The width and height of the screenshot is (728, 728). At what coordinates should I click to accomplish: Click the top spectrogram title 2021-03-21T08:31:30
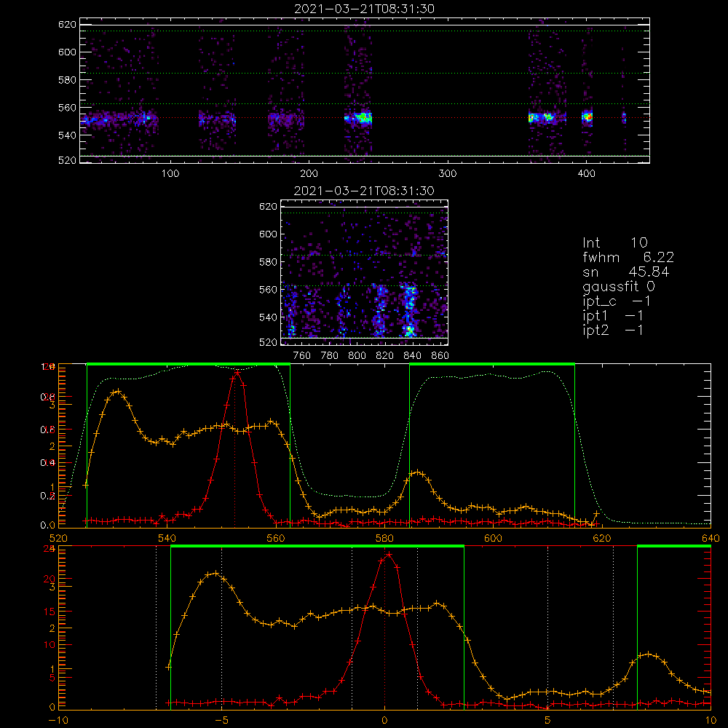tap(364, 9)
